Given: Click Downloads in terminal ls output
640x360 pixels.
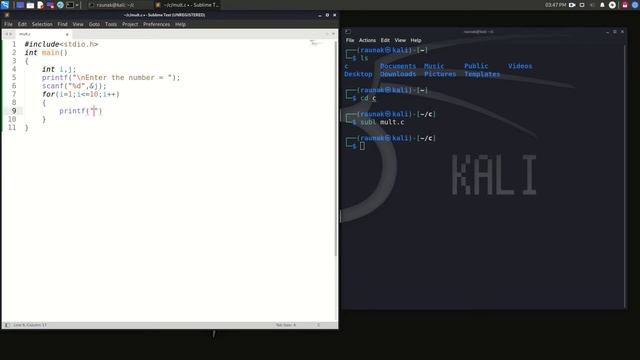Looking at the screenshot, I should coord(398,74).
